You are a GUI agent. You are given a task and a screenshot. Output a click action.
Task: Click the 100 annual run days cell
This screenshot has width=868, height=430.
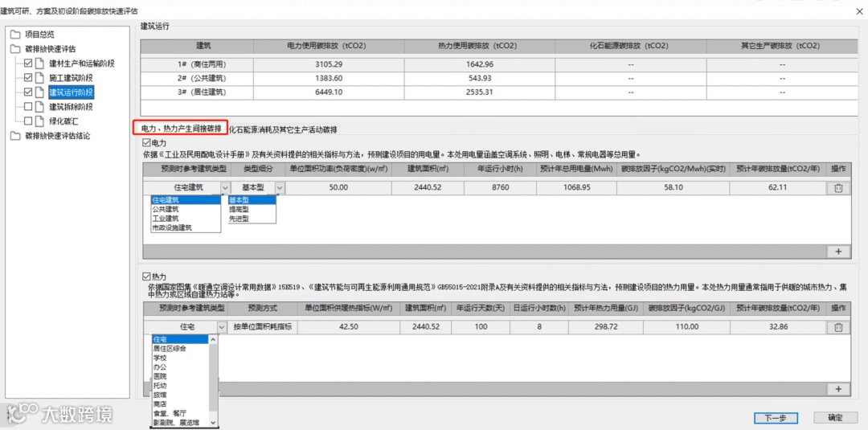481,328
